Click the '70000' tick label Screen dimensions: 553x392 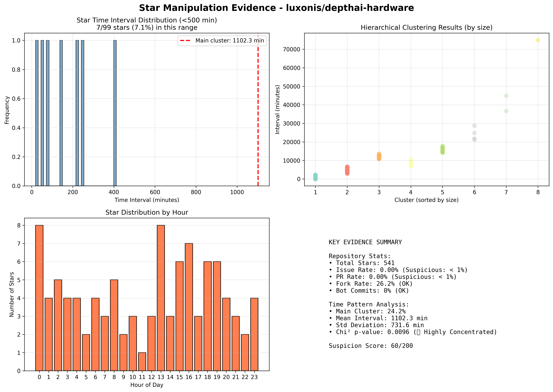[291, 49]
